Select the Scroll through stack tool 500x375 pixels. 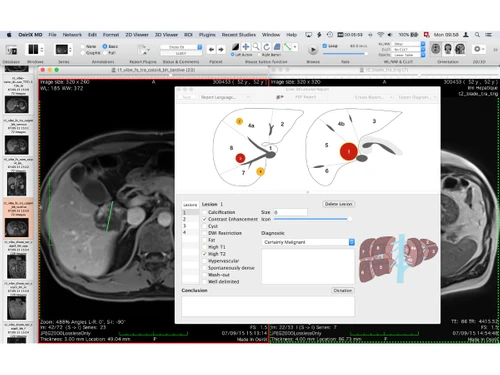click(x=277, y=47)
